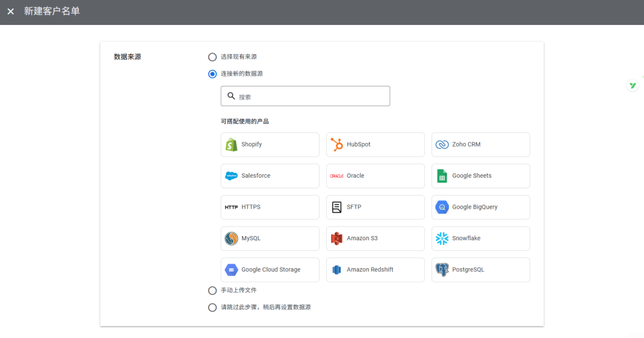Viewport: 644px width, 338px height.
Task: Click the Salesforce cloud icon
Action: 231,176
